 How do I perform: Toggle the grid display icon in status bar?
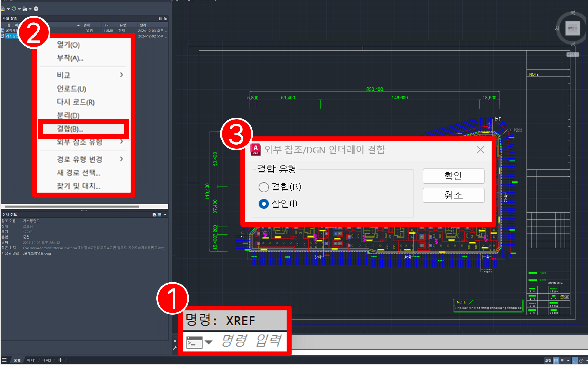click(556, 360)
